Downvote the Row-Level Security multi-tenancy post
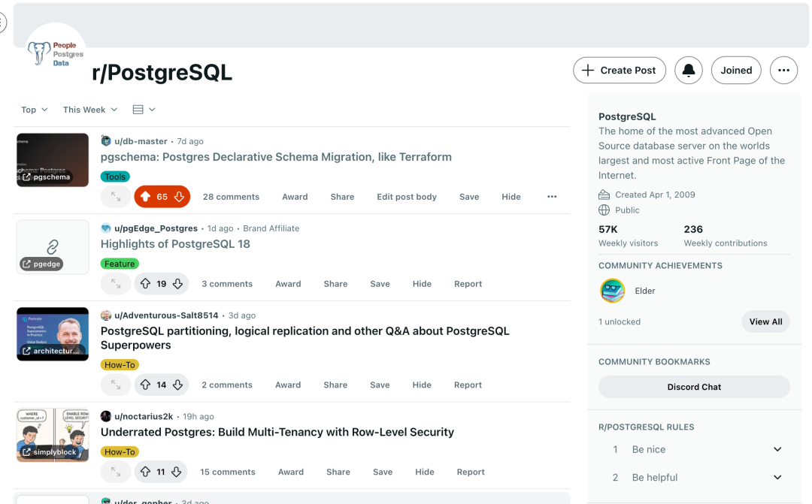This screenshot has height=504, width=812. tap(176, 472)
